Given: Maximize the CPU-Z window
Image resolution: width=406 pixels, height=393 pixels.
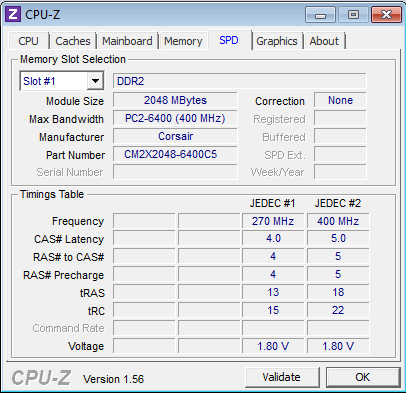Looking at the screenshot, I should (x=353, y=15).
